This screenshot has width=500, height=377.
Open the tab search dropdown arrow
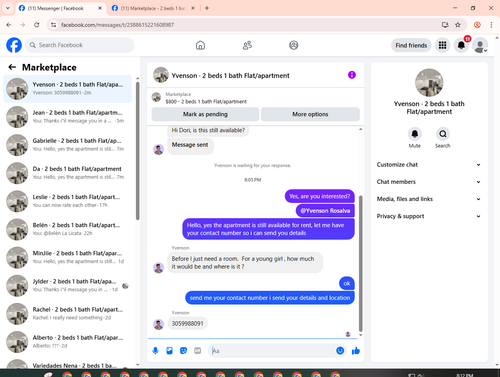pos(8,8)
